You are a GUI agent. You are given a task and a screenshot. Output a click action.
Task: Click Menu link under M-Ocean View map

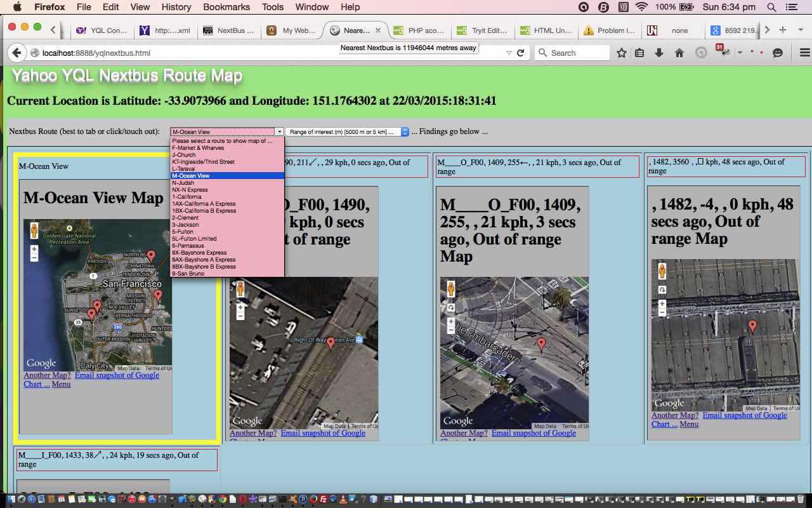(x=61, y=384)
